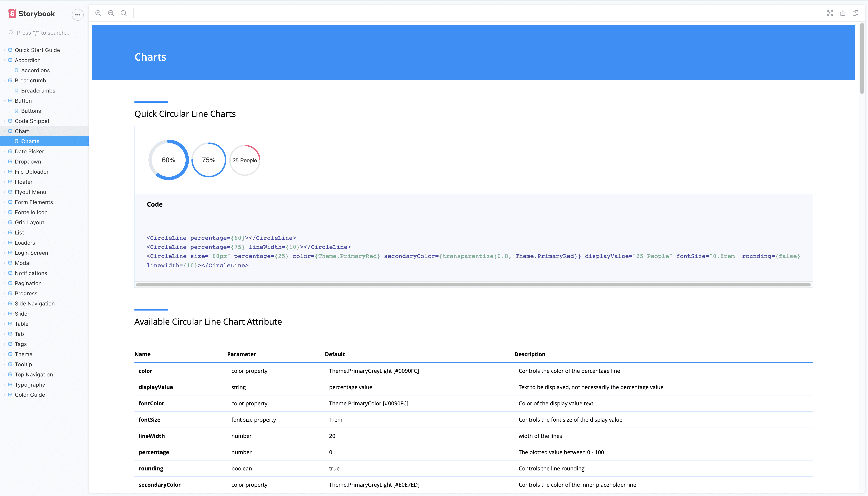This screenshot has height=496, width=868.
Task: Click the zoom out icon in toolbar
Action: pyautogui.click(x=111, y=13)
